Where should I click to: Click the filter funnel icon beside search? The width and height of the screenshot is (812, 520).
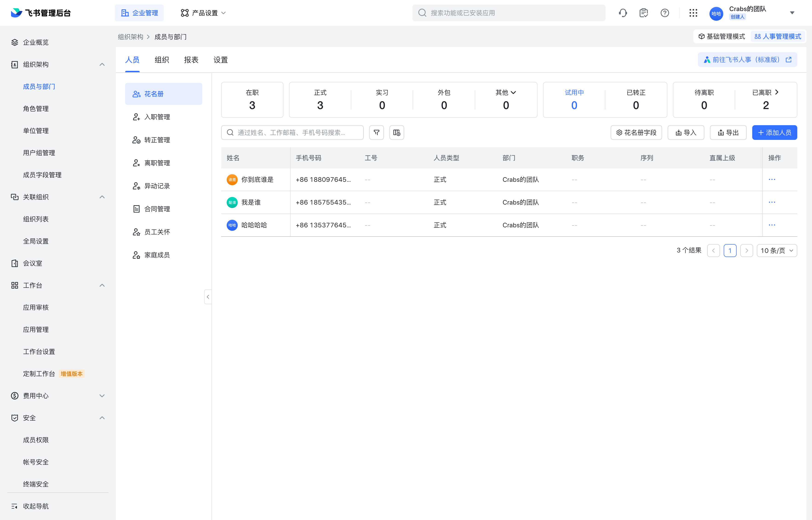[376, 132]
